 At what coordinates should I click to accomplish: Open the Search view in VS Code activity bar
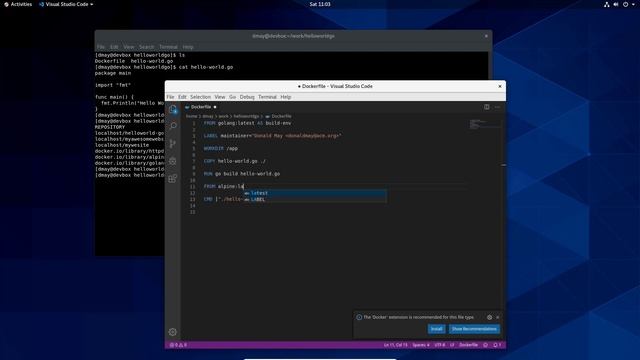(173, 126)
